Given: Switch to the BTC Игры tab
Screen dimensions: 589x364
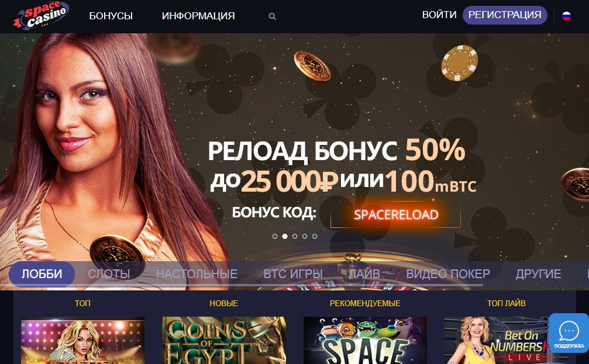Looking at the screenshot, I should [x=293, y=274].
